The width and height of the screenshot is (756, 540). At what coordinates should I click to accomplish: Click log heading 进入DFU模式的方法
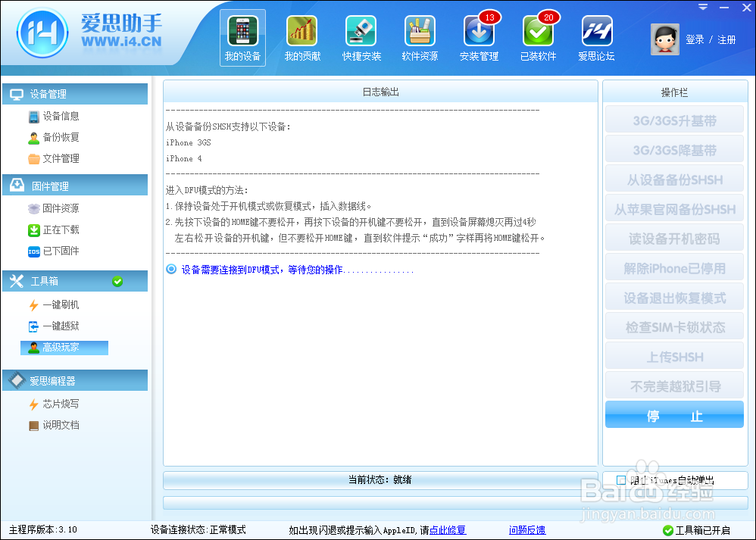pyautogui.click(x=207, y=190)
